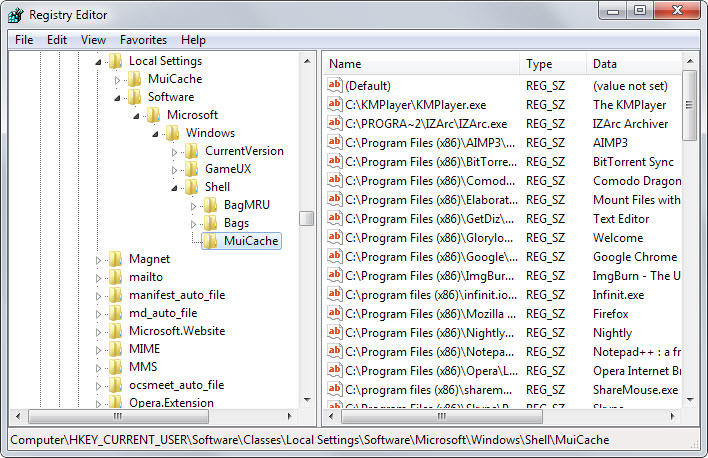Viewport: 708px width, 458px height.
Task: Click the tree pane horizontal scrollbar thumb
Action: (x=118, y=416)
